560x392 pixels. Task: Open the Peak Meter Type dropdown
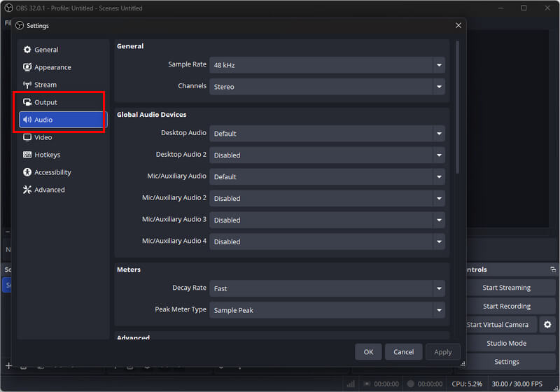327,310
